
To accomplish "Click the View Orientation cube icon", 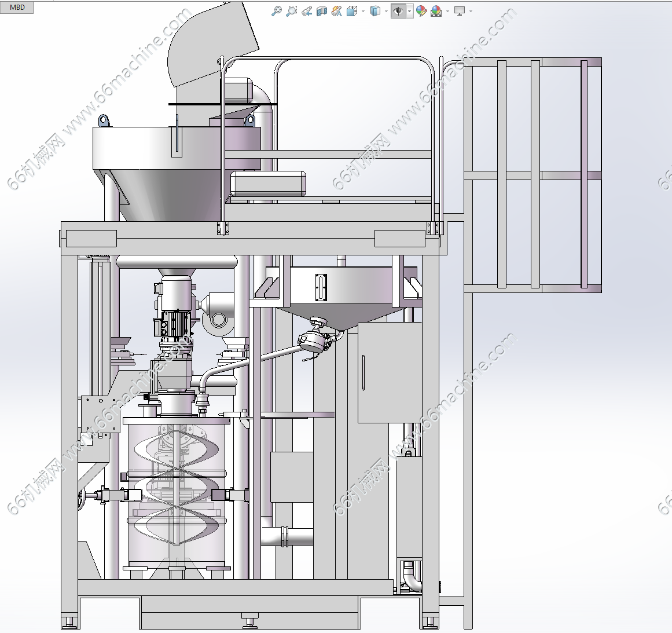I will pos(352,11).
